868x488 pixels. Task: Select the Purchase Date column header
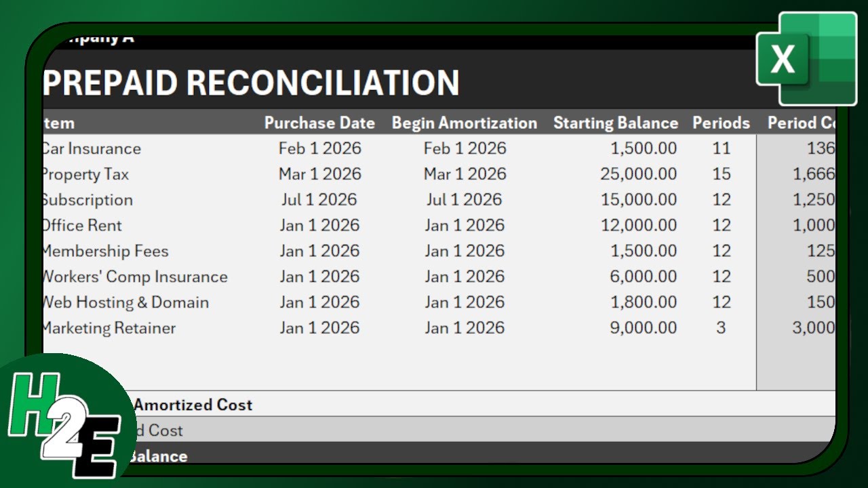coord(319,123)
